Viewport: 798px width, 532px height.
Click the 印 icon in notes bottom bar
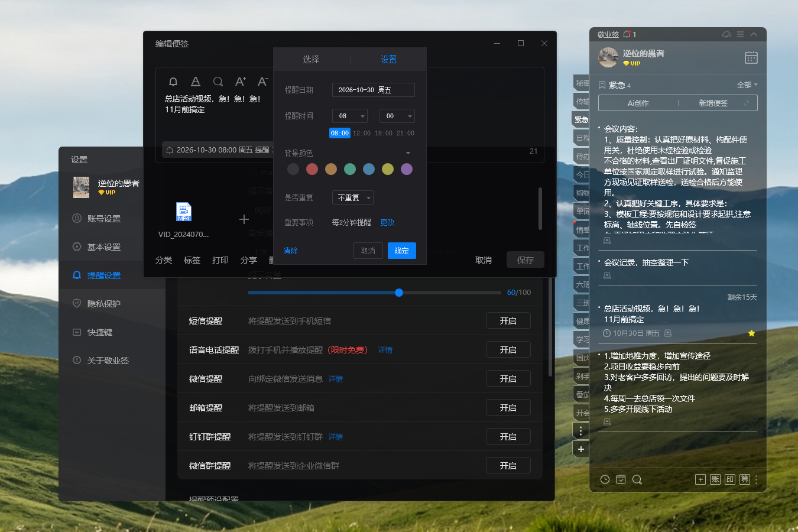(x=730, y=479)
